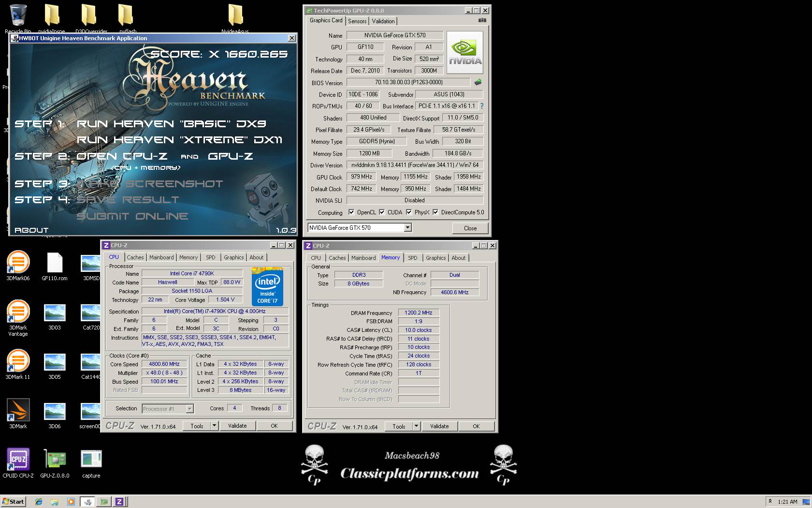Open Tools dropdown arrow in CPU window
812x508 pixels.
(214, 426)
